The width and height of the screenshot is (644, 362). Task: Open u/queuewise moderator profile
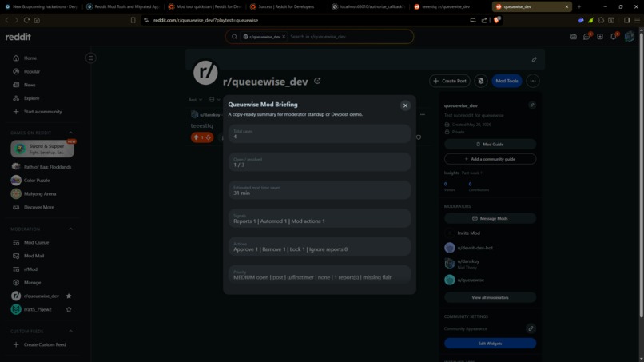tap(471, 280)
